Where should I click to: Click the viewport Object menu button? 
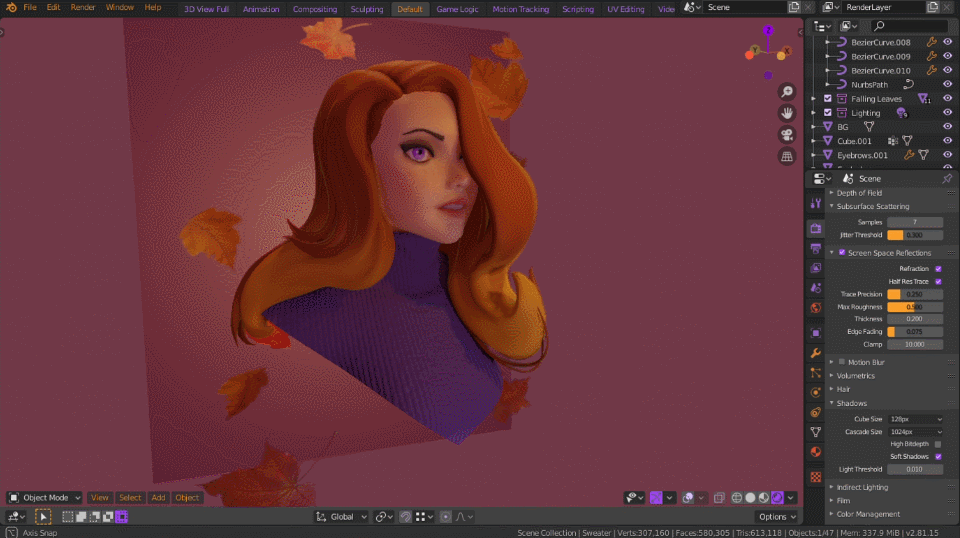(x=187, y=498)
